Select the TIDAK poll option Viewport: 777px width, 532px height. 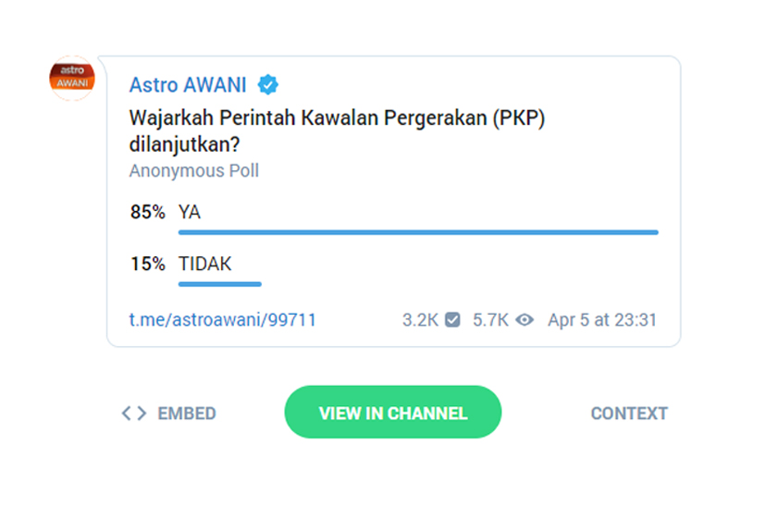click(204, 264)
